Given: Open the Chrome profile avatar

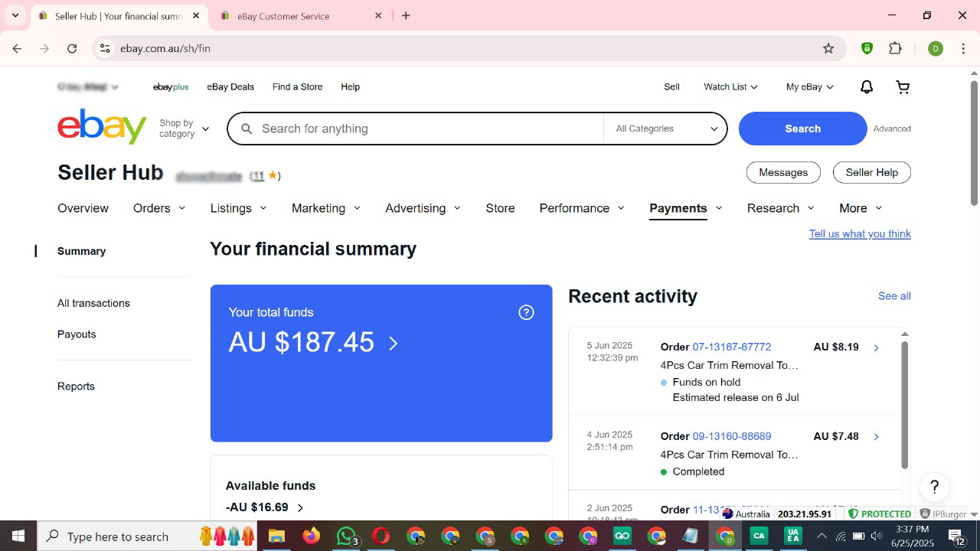Looking at the screenshot, I should 936,48.
